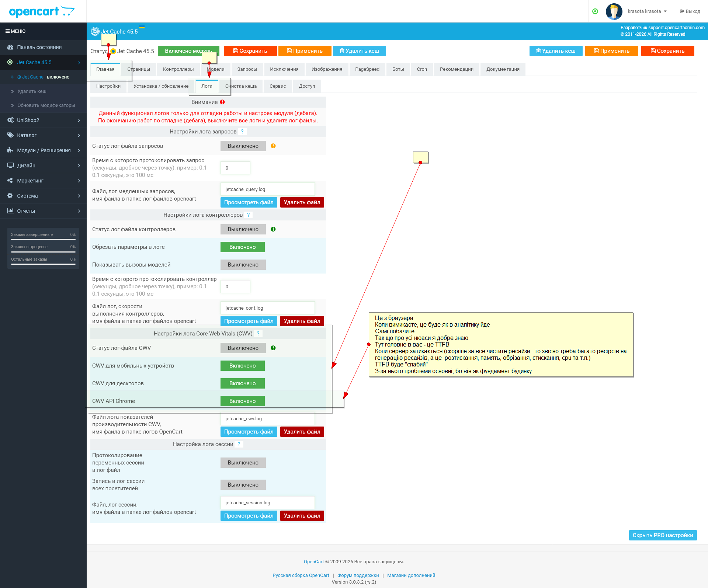Image resolution: width=708 pixels, height=588 pixels.
Task: Click help question mark for Настройка лога сессии
Action: 239,444
